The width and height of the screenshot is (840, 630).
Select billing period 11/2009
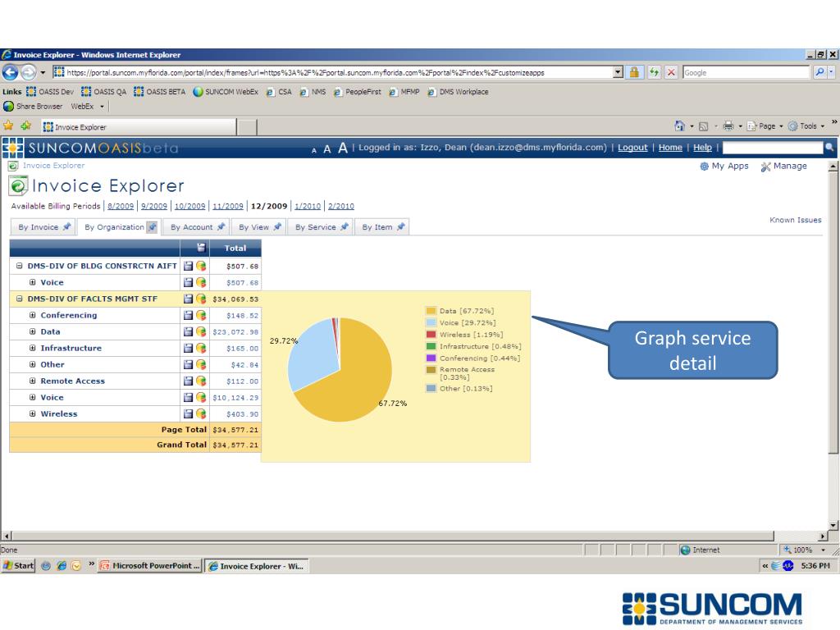tap(228, 206)
